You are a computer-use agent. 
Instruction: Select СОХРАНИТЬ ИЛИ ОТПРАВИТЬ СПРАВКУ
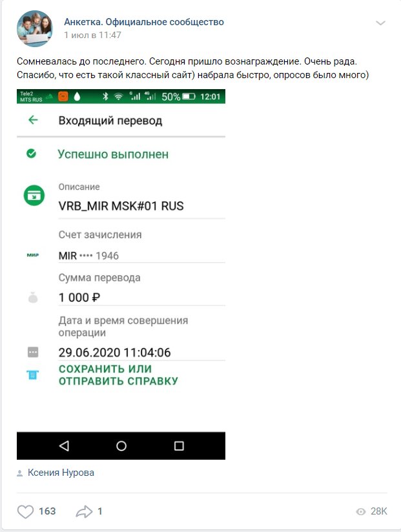coord(118,375)
